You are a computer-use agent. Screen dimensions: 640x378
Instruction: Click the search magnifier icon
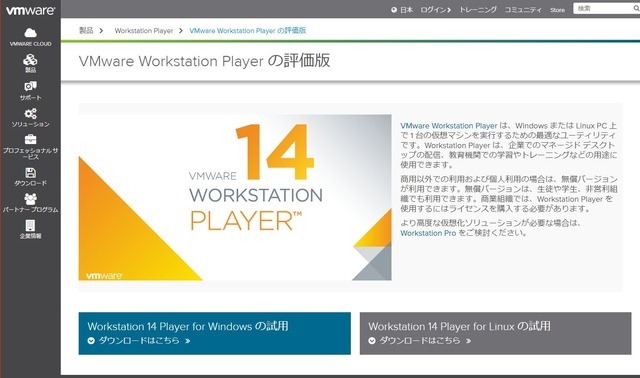[636, 9]
